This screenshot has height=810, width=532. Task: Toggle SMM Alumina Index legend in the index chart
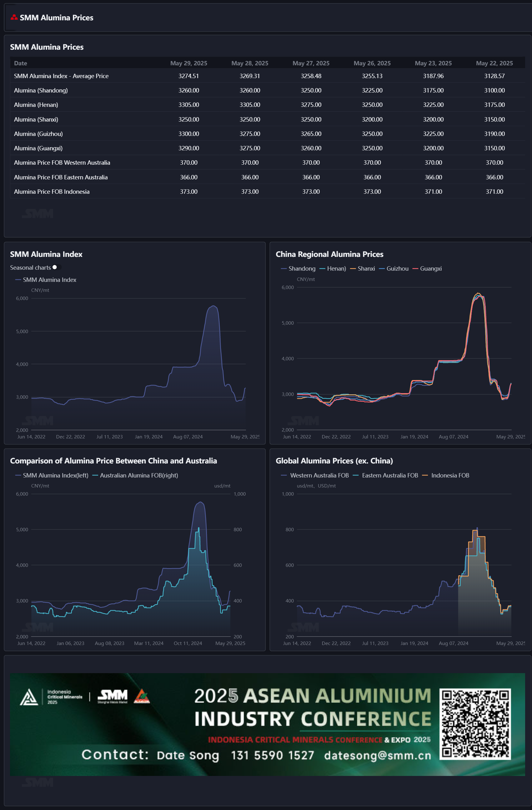(x=46, y=280)
